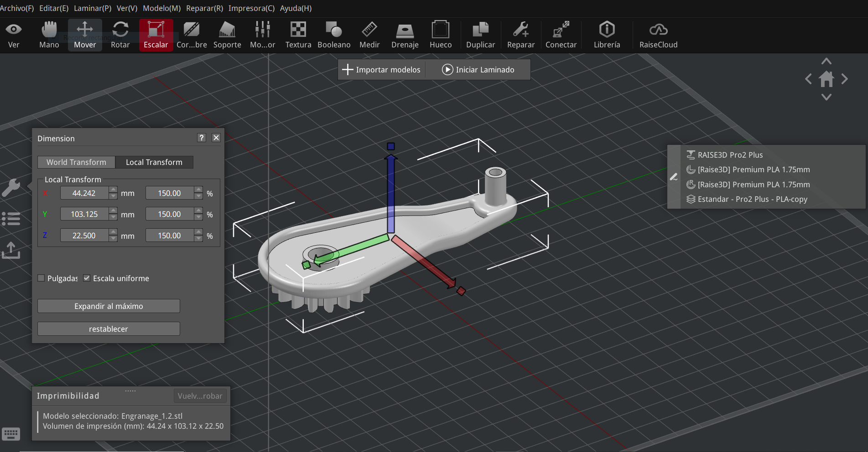Click Iniciar Laminado button
Screen dimensions: 868x452
478,70
